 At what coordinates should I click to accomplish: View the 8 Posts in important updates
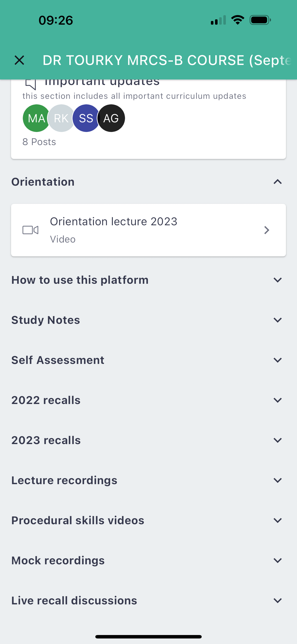(x=39, y=142)
